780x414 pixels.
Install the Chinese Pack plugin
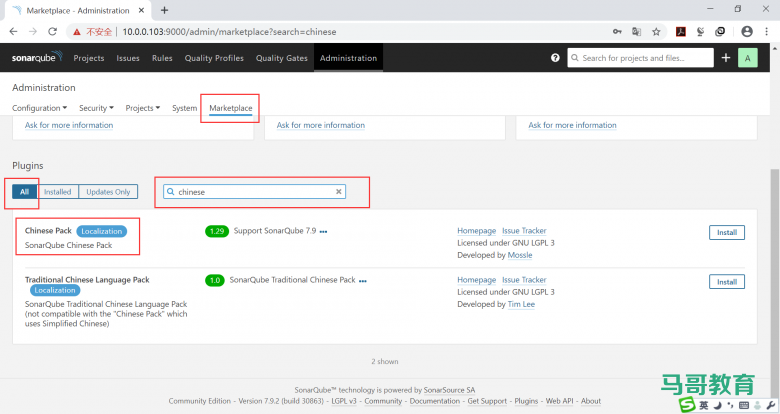click(x=727, y=232)
